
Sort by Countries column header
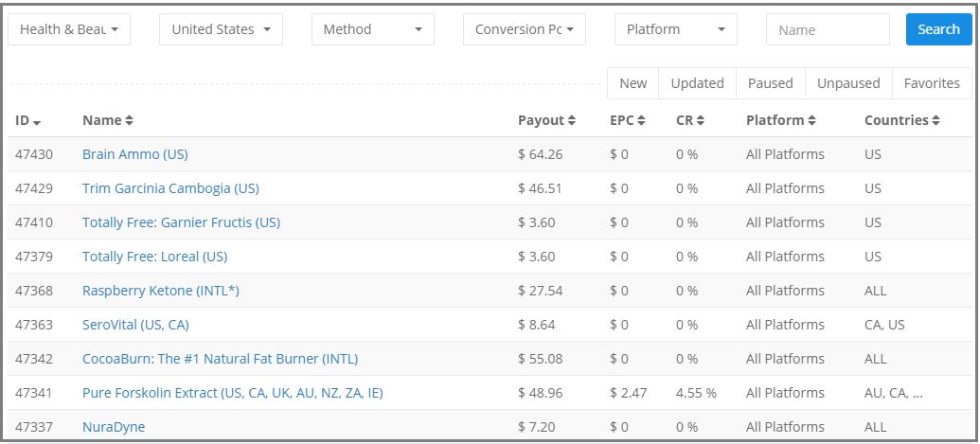(x=901, y=120)
